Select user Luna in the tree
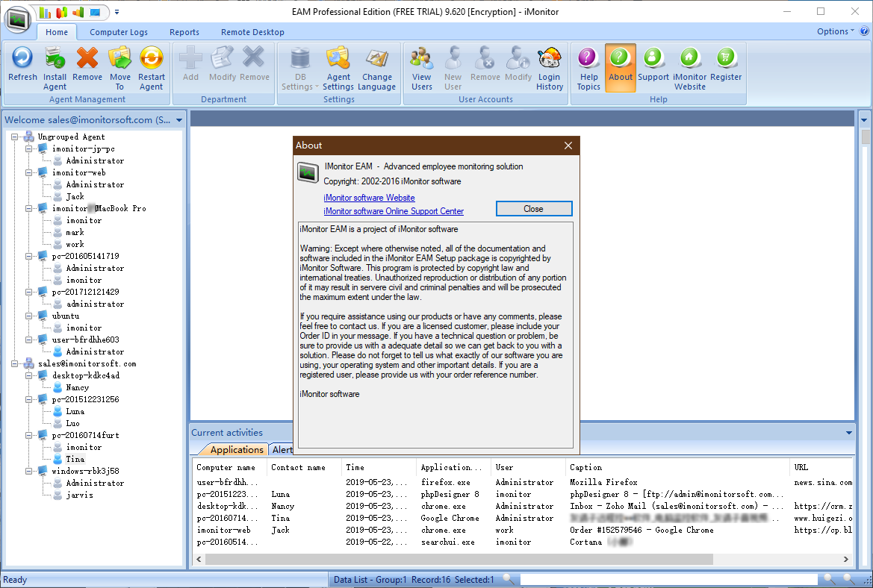Viewport: 873px width, 588px height. tap(75, 412)
